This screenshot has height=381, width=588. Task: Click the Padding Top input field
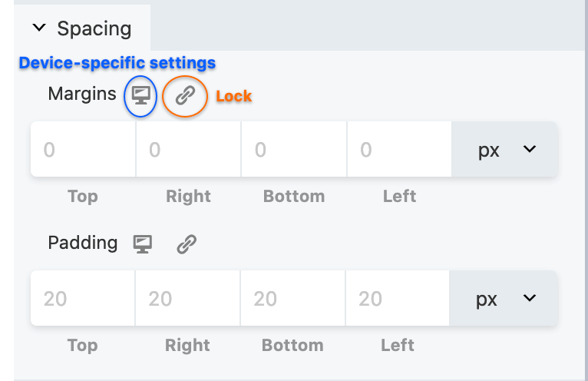click(83, 298)
